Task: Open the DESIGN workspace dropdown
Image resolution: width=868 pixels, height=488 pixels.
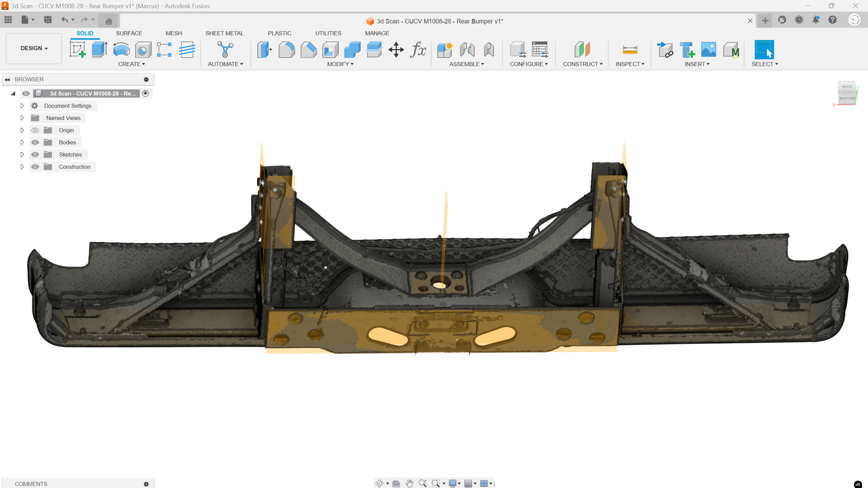Action: click(34, 48)
